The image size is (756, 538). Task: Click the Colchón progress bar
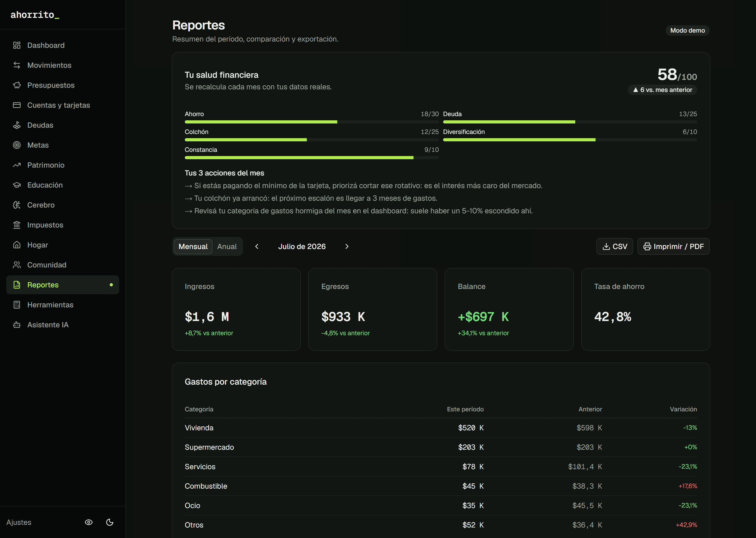pos(312,140)
